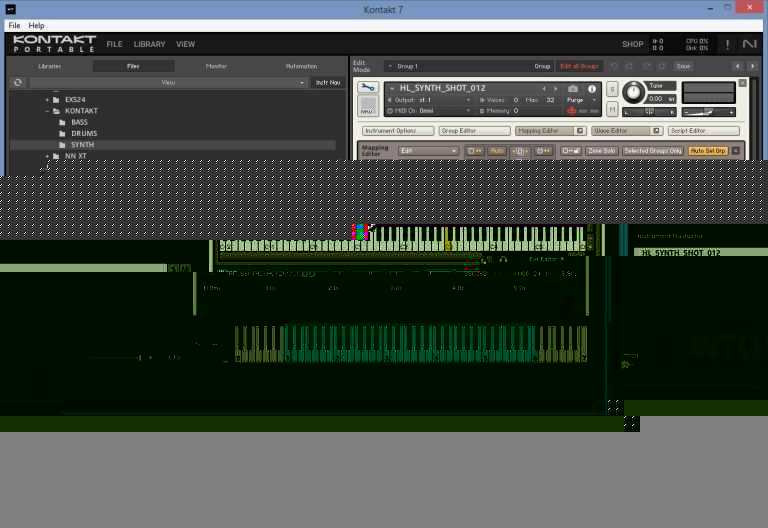
Task: Click the exclamation warning icon in the header
Action: tap(727, 44)
